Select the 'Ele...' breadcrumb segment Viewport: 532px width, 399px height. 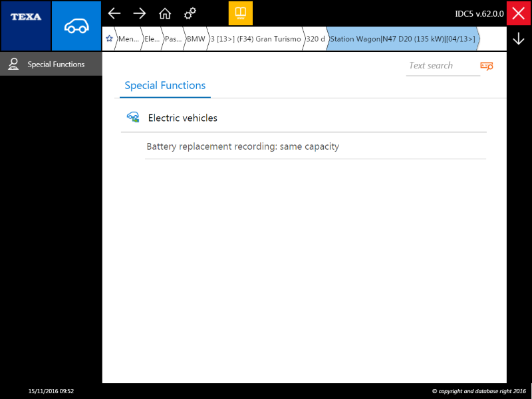[152, 39]
